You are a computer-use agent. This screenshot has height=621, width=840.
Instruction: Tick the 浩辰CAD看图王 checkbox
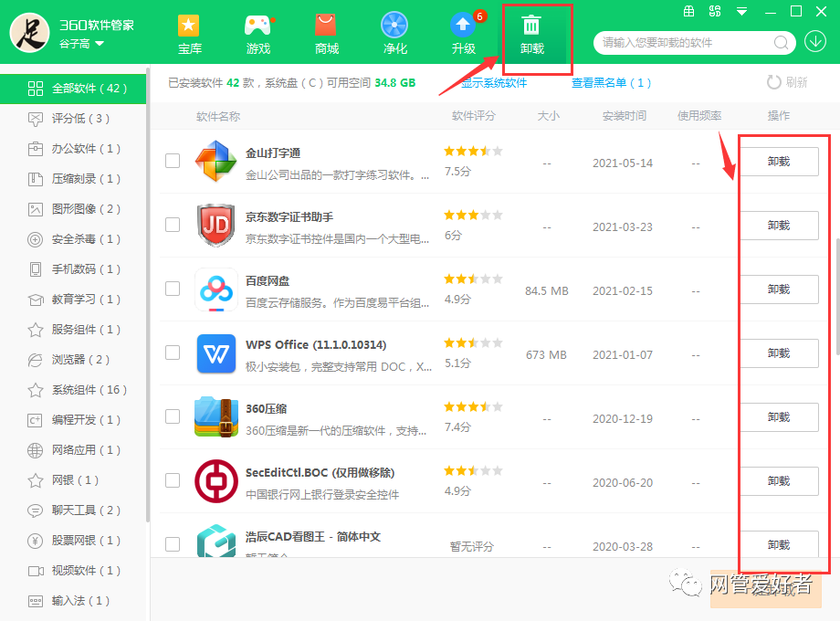[173, 544]
